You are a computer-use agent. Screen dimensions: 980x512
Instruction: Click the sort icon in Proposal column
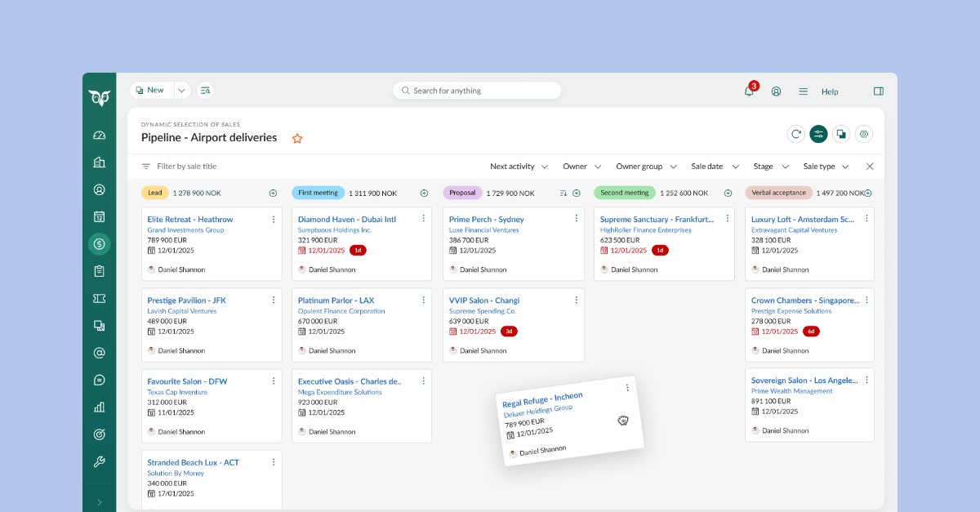[563, 194]
